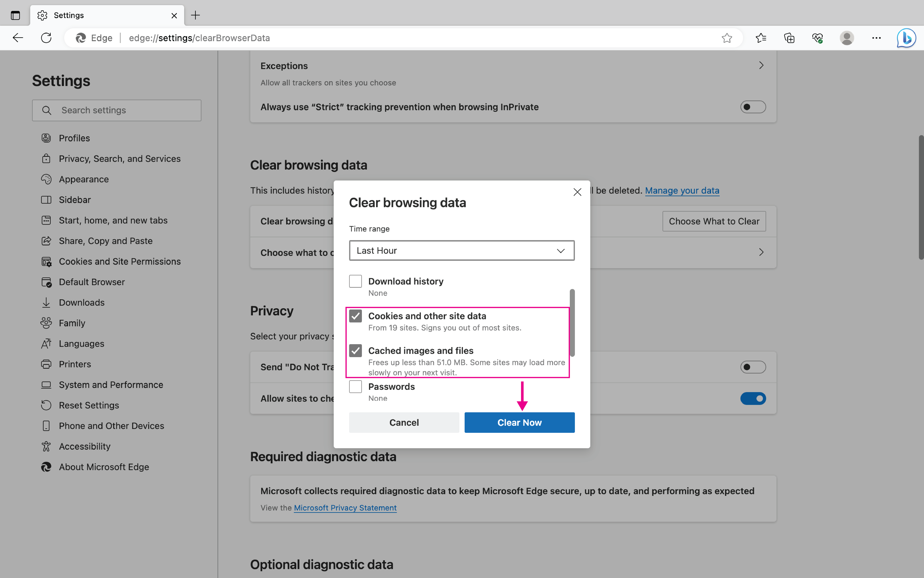The height and width of the screenshot is (578, 924).
Task: Open the Browser essentials heart icon
Action: [817, 38]
